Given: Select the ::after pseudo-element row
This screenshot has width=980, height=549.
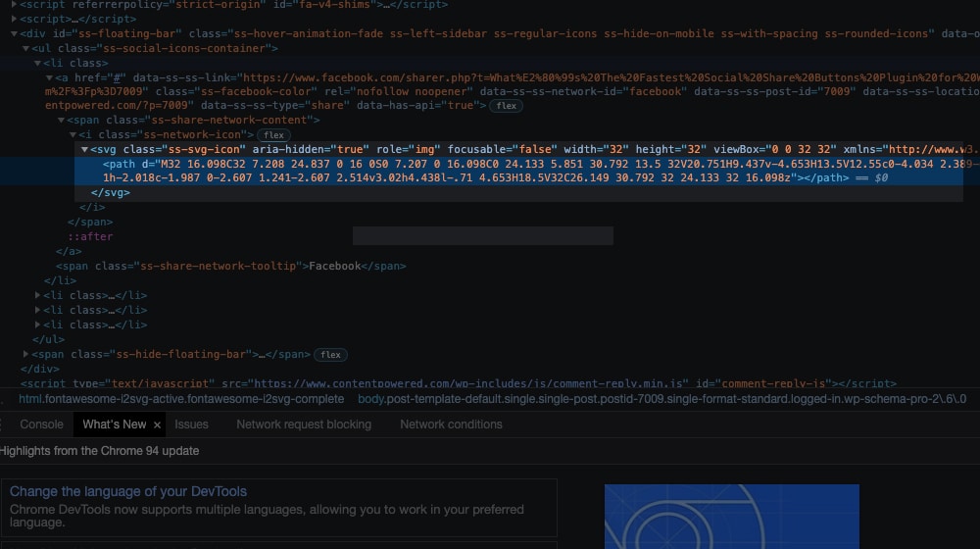Looking at the screenshot, I should click(x=90, y=236).
